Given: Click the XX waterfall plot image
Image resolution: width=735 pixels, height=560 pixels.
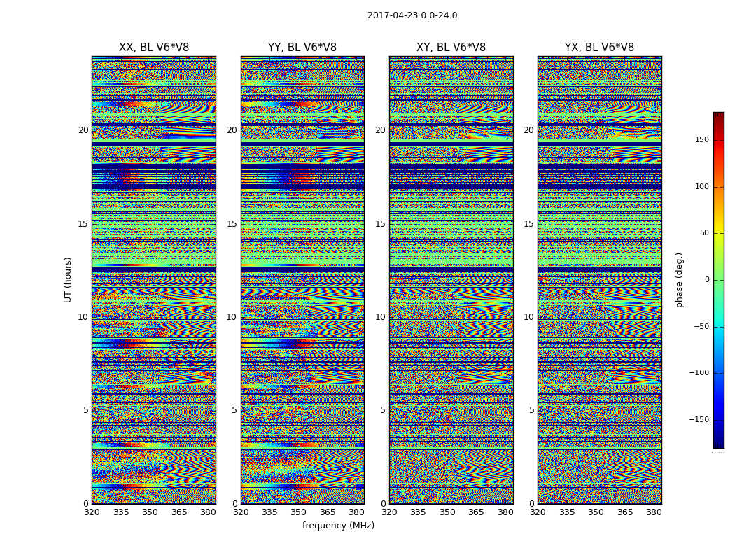Looking at the screenshot, I should 154,280.
